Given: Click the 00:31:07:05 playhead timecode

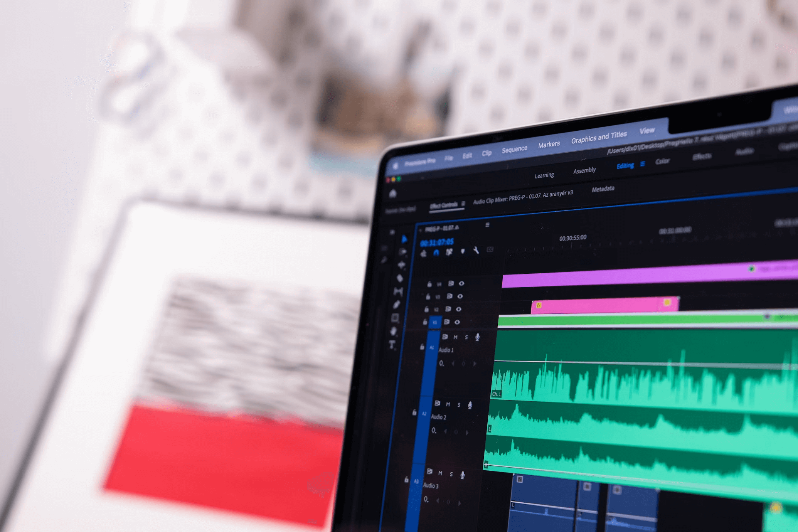Looking at the screenshot, I should click(437, 242).
